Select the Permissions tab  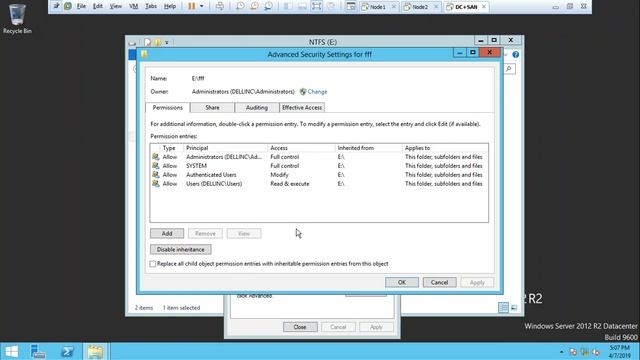point(167,107)
